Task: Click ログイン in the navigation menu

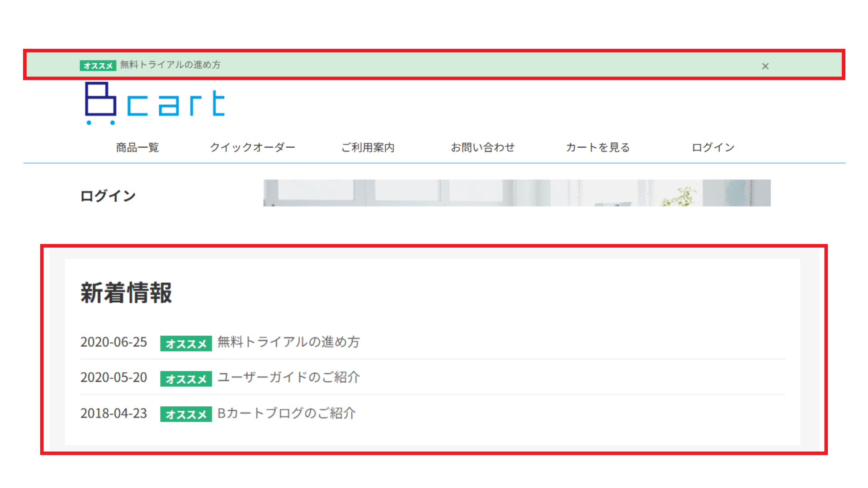Action: pos(713,148)
